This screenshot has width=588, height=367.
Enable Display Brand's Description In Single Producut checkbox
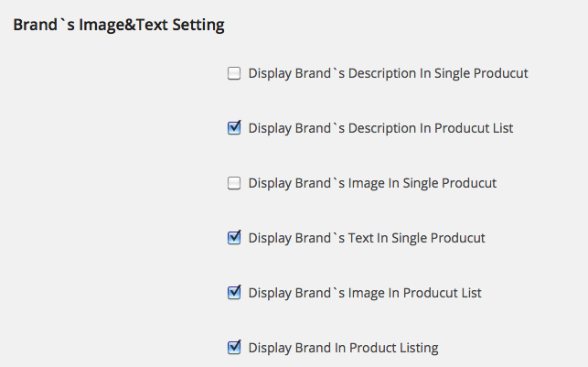(x=234, y=73)
